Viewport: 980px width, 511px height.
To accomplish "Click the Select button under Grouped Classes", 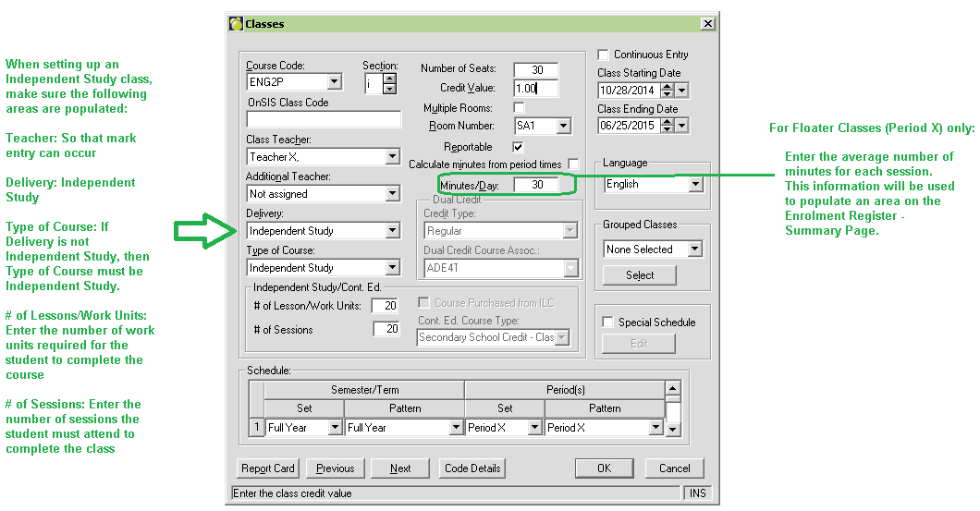I will coord(640,275).
